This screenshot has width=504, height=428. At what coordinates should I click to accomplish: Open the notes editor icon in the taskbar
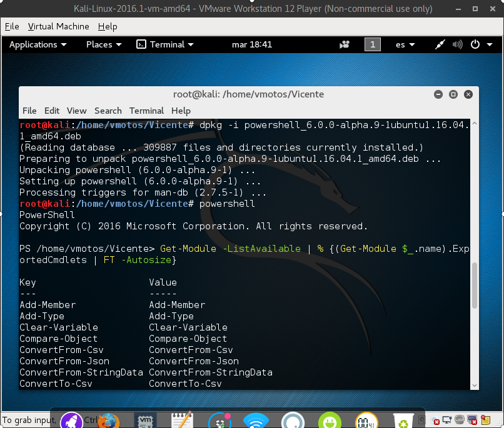pyautogui.click(x=181, y=420)
